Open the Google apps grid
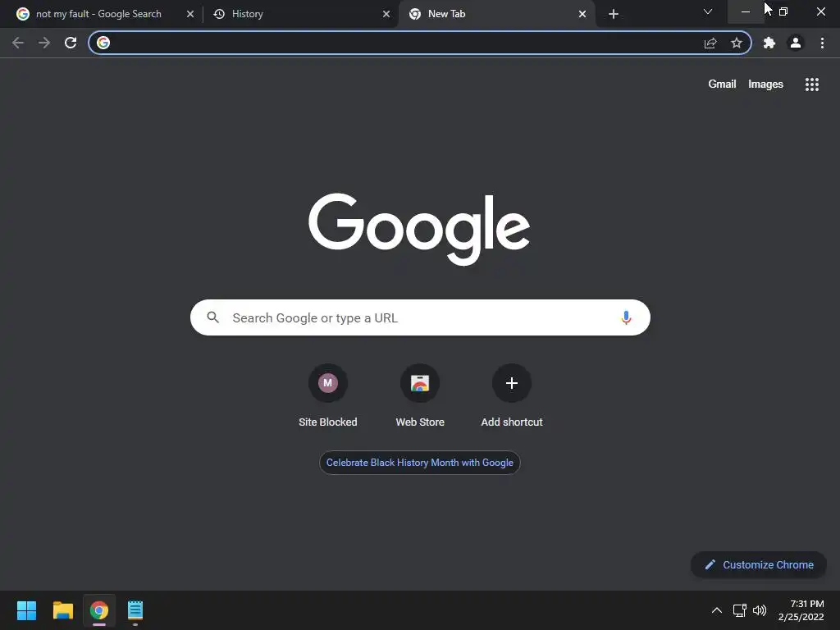Image resolution: width=840 pixels, height=630 pixels. pos(812,84)
